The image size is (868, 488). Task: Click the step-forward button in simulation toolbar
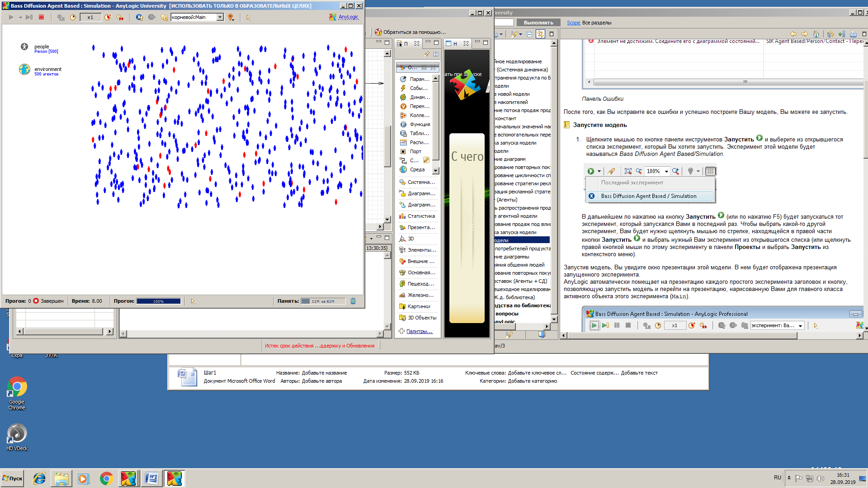pyautogui.click(x=29, y=17)
